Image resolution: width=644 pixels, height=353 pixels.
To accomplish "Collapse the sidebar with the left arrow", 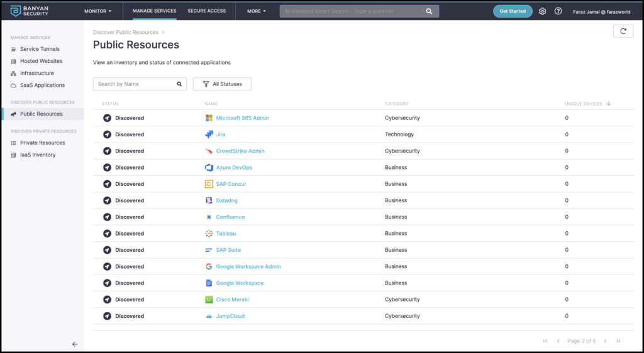I will (x=75, y=344).
